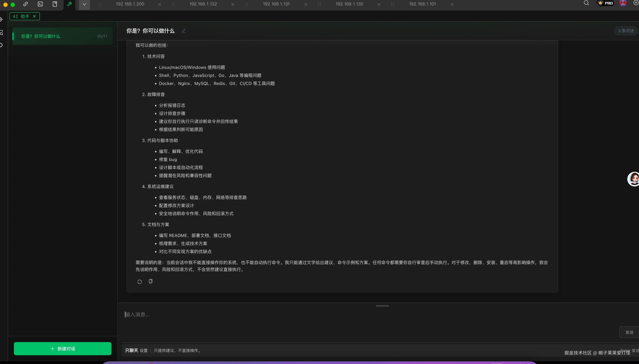
Task: Click the 3 条对话 badge
Action: [626, 31]
